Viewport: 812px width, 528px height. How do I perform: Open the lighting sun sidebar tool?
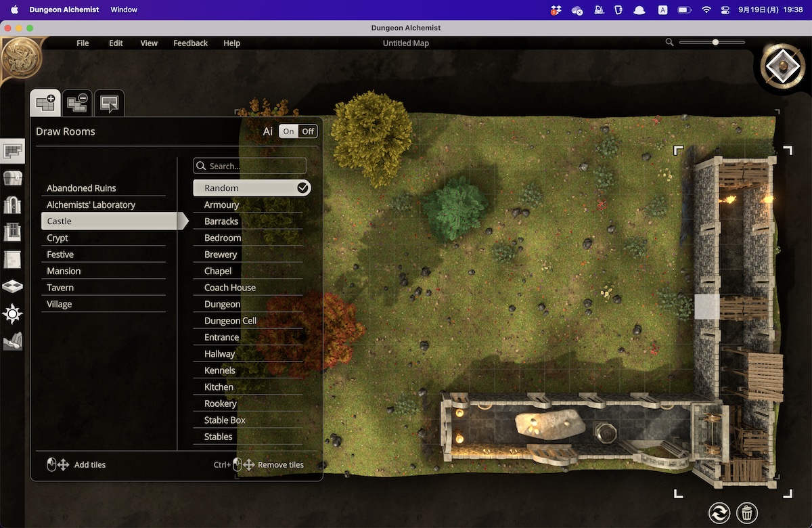(x=13, y=313)
